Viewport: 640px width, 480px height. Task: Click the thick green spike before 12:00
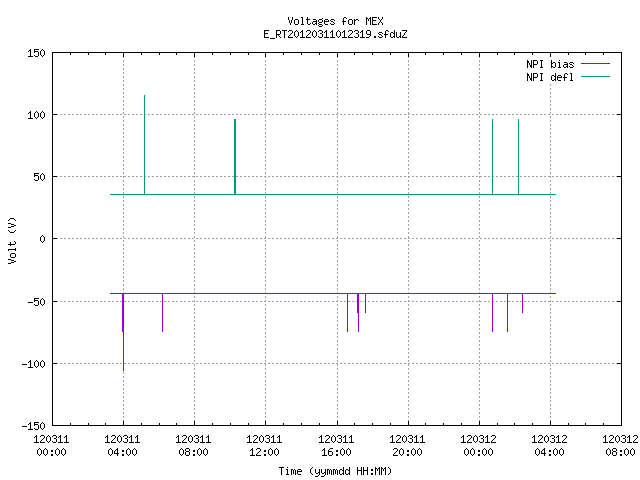(235, 157)
